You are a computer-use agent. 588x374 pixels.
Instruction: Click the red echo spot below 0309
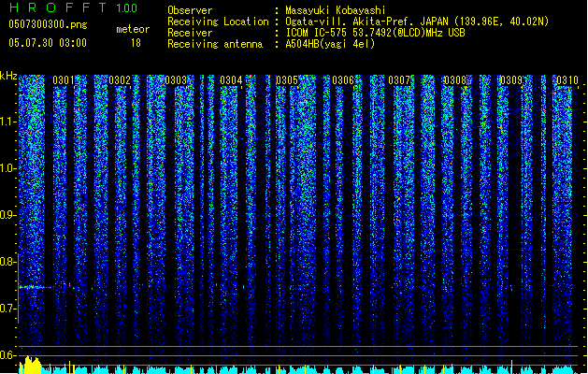point(511,289)
